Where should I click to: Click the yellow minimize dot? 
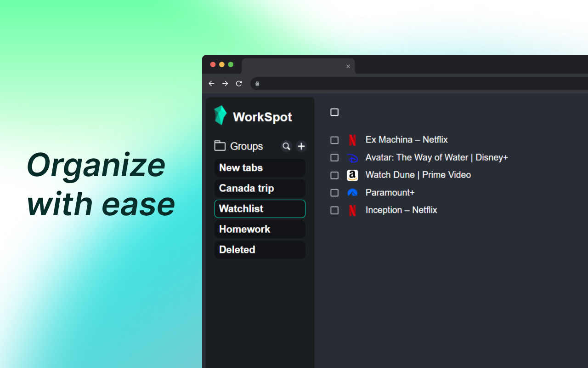[x=222, y=64]
